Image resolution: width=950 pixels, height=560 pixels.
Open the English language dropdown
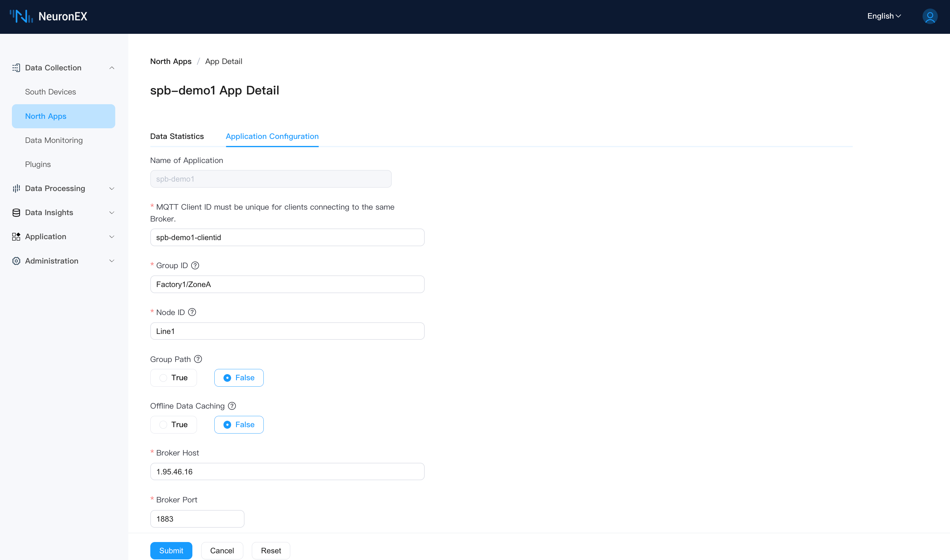(884, 16)
